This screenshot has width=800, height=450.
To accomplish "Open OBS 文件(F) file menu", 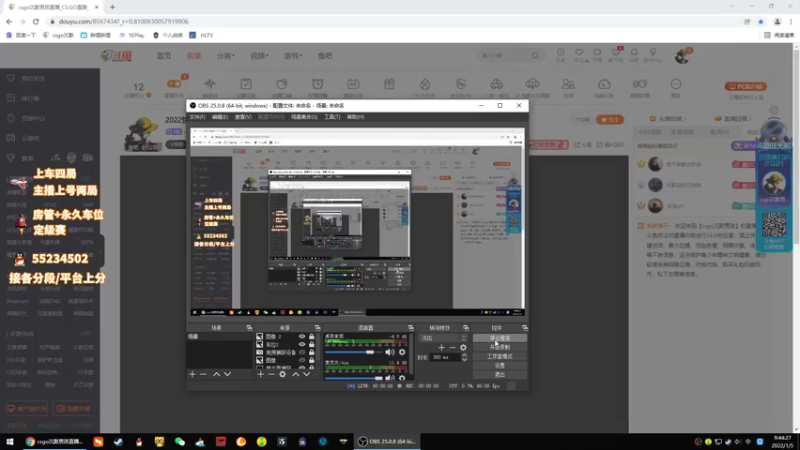I will (x=197, y=117).
